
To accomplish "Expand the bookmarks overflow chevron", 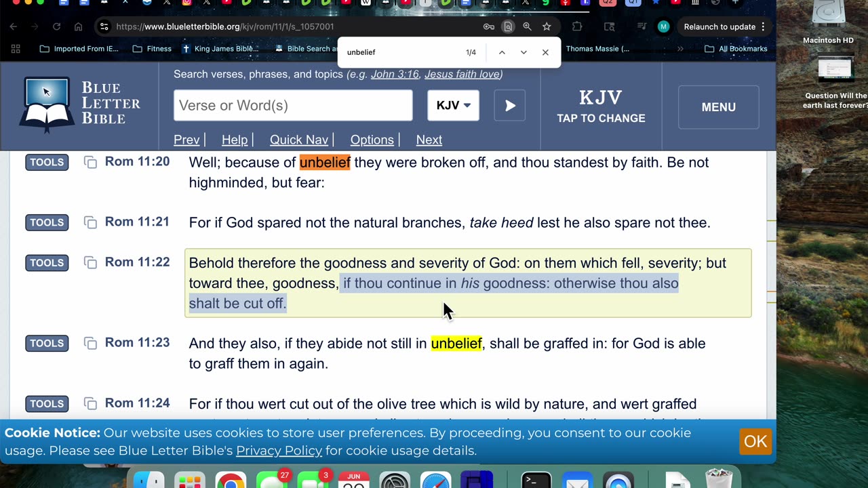I will click(680, 49).
